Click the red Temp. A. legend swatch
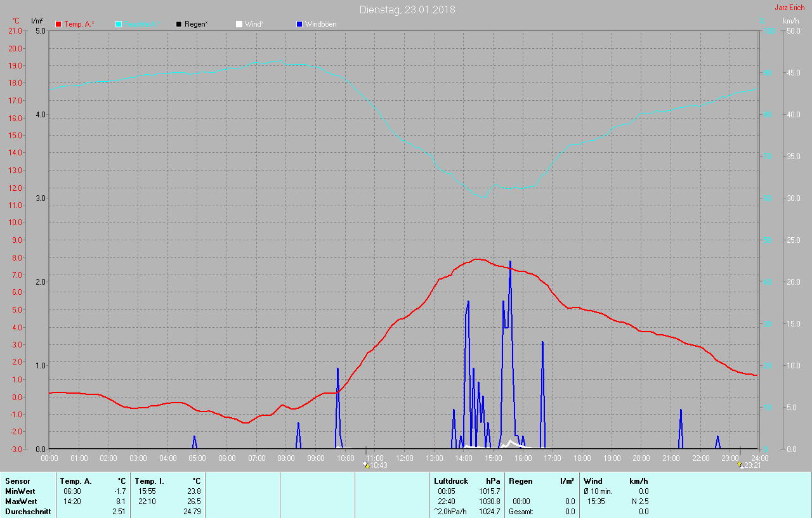 pyautogui.click(x=58, y=24)
